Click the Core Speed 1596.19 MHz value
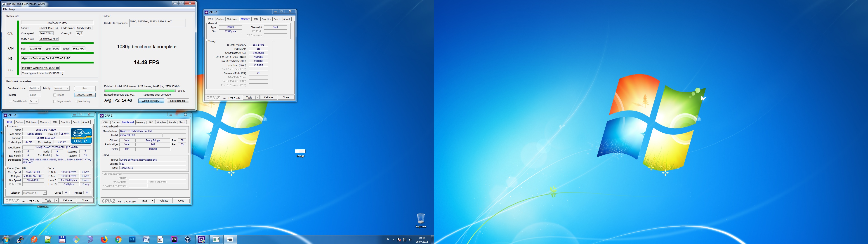 click(x=33, y=172)
